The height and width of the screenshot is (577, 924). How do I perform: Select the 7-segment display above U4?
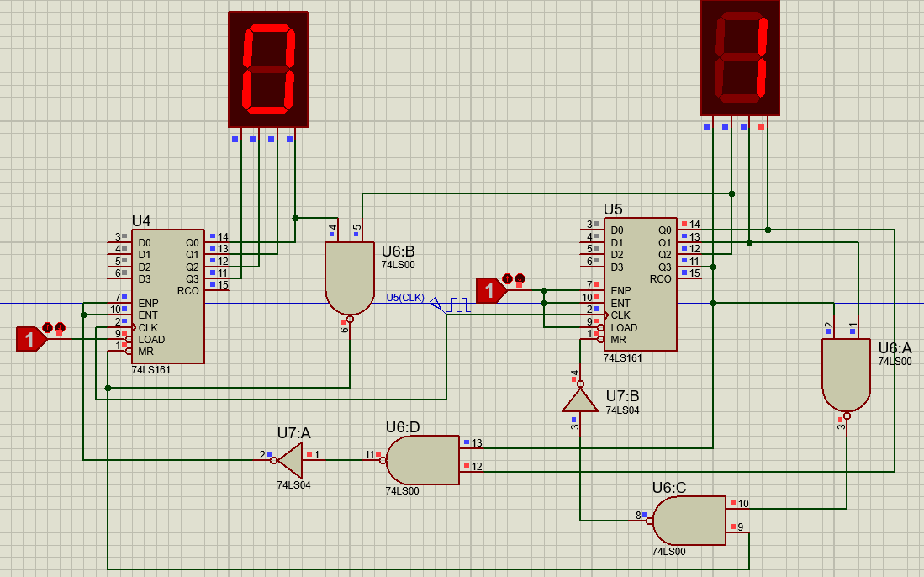[x=268, y=70]
